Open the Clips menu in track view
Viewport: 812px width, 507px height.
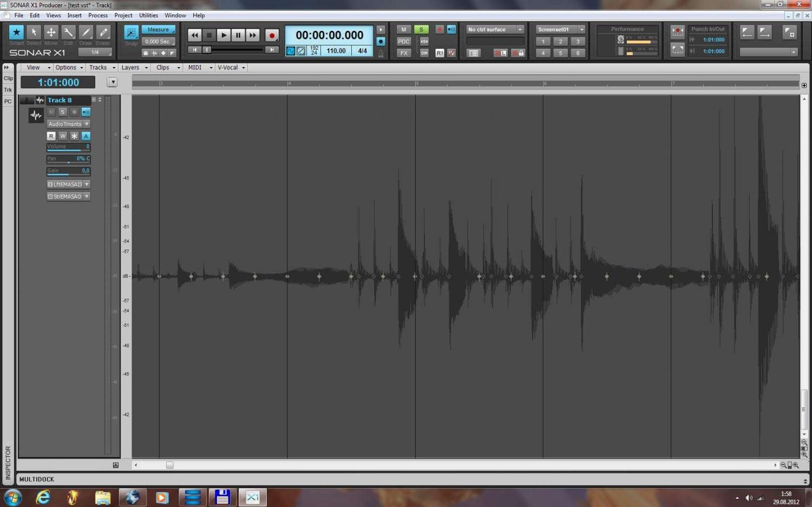[163, 68]
